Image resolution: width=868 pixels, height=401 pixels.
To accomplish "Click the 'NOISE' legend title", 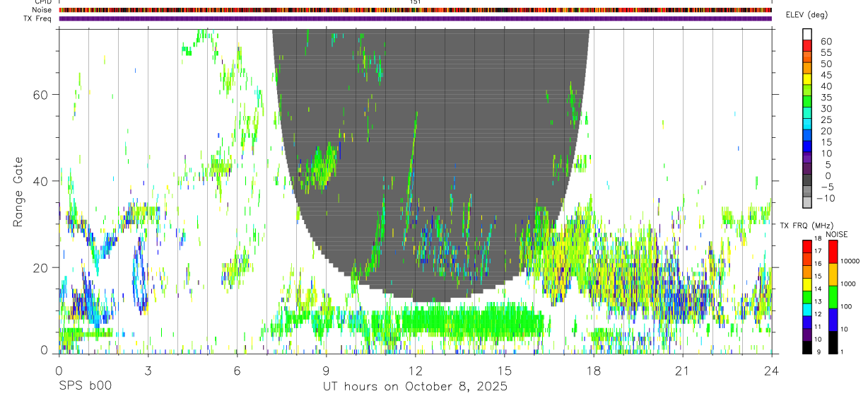I will pos(838,234).
